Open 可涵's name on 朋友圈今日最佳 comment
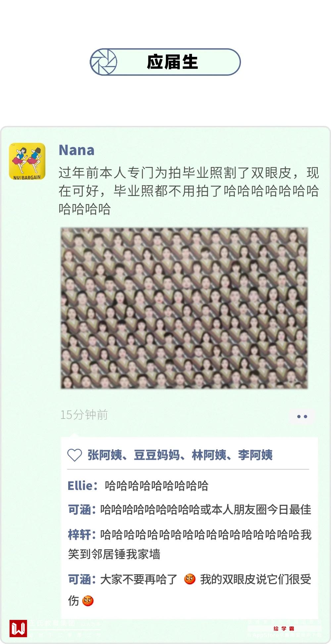The image size is (331, 644). pyautogui.click(x=79, y=509)
